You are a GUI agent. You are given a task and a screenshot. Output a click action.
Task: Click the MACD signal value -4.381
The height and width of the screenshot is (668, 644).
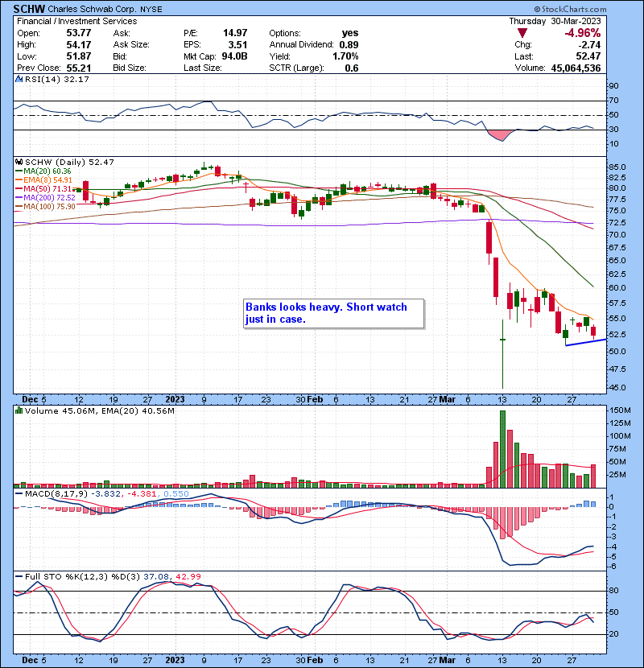pos(142,494)
